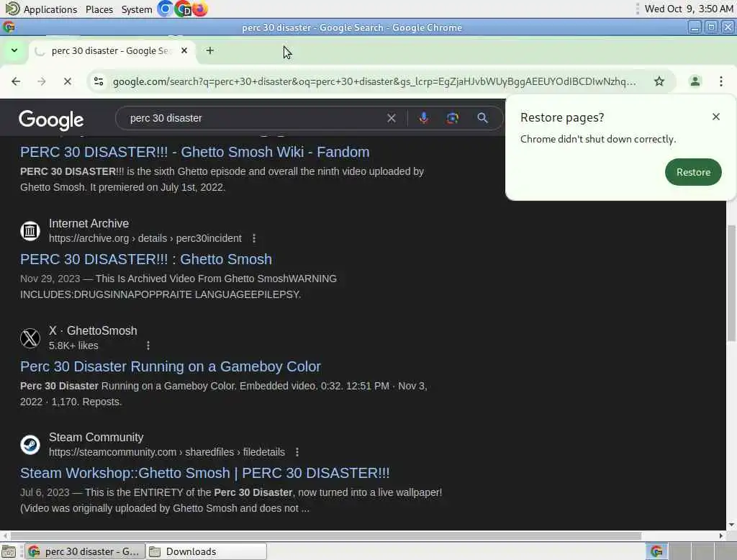Launch Firefox from the top panel
The image size is (737, 560).
(200, 9)
